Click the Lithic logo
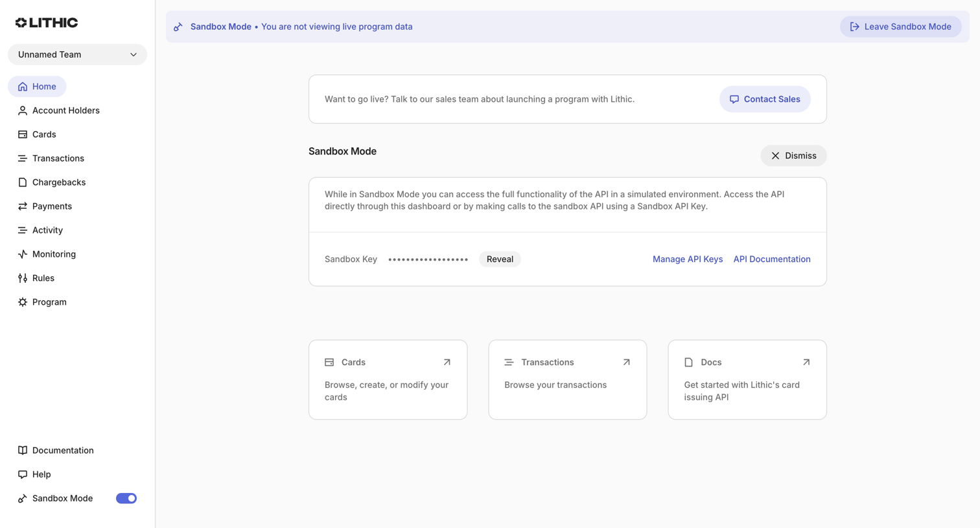 click(x=47, y=23)
